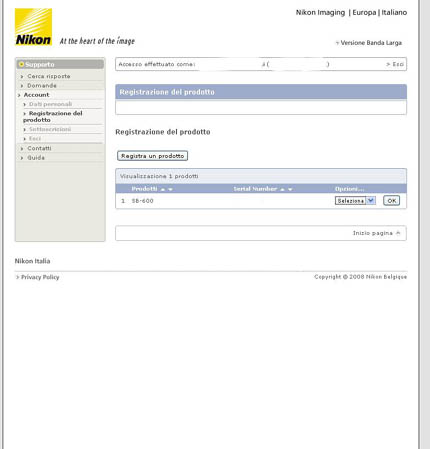The width and height of the screenshot is (430, 449).
Task: Sort Prodotti column descending arrow
Action: 170,189
